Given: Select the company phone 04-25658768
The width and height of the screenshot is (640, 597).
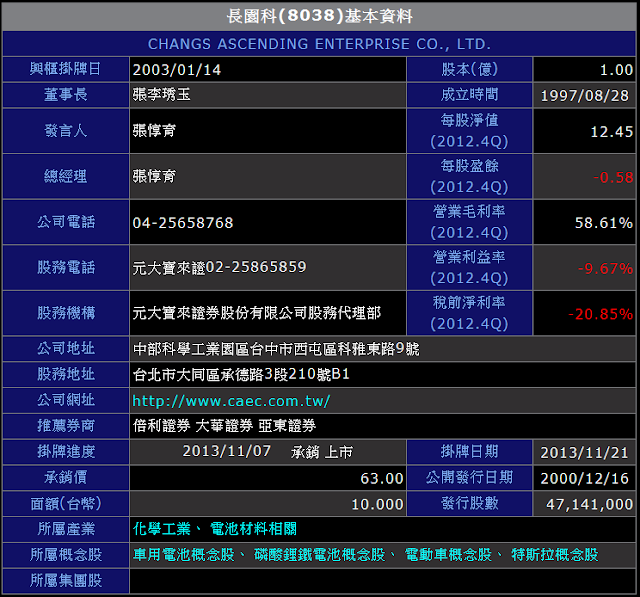Looking at the screenshot, I should (x=183, y=223).
